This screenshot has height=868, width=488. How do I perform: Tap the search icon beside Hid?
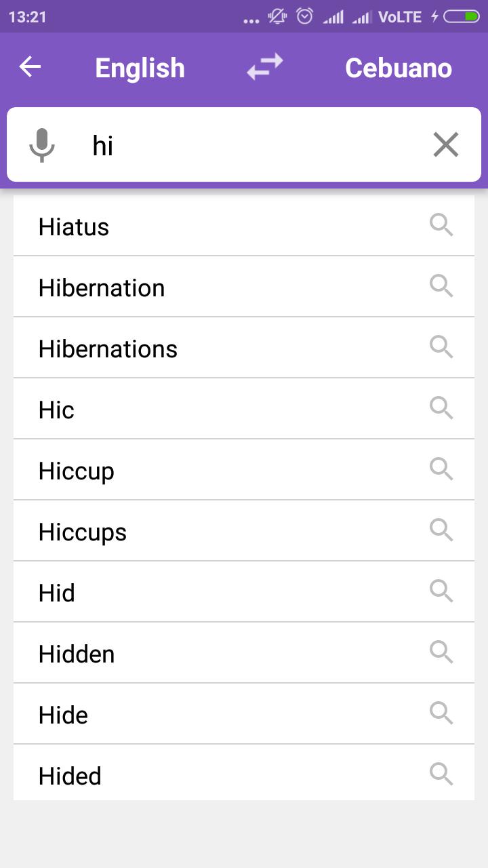coord(441,591)
